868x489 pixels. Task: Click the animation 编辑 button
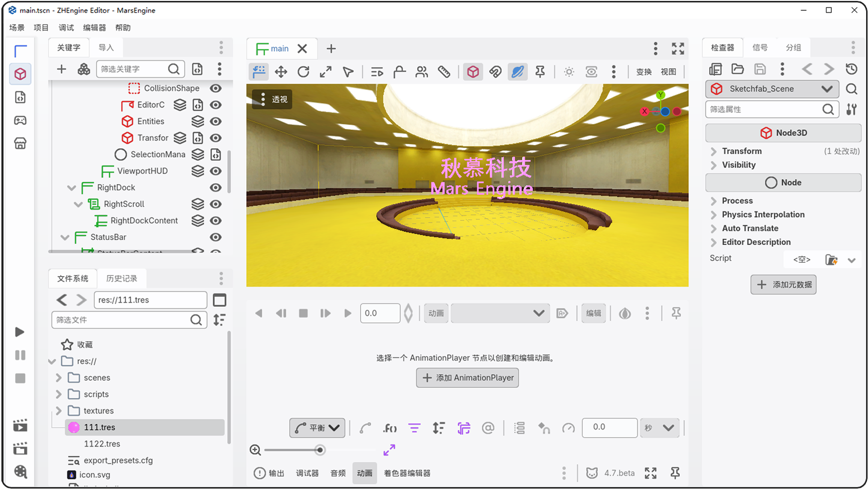pyautogui.click(x=593, y=313)
